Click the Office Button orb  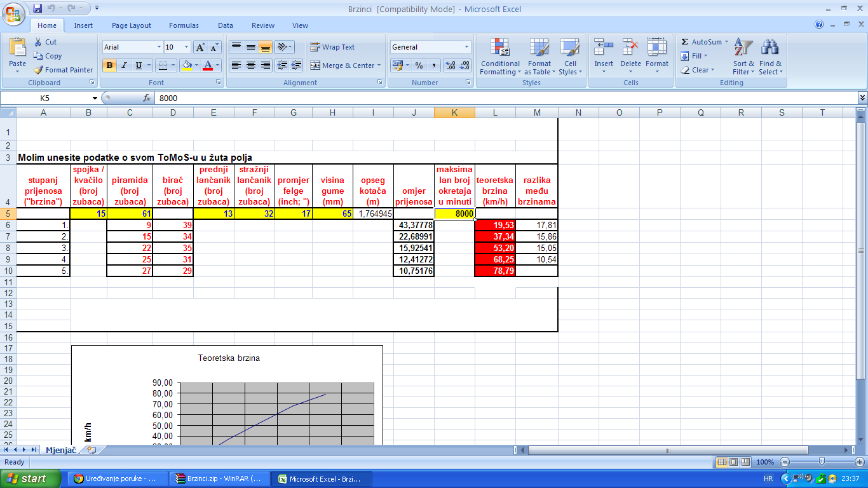point(13,13)
